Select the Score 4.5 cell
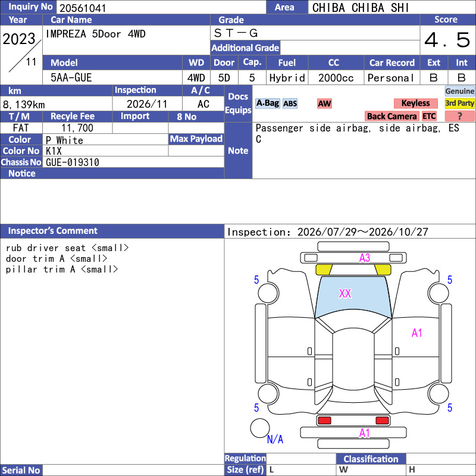 [447, 40]
